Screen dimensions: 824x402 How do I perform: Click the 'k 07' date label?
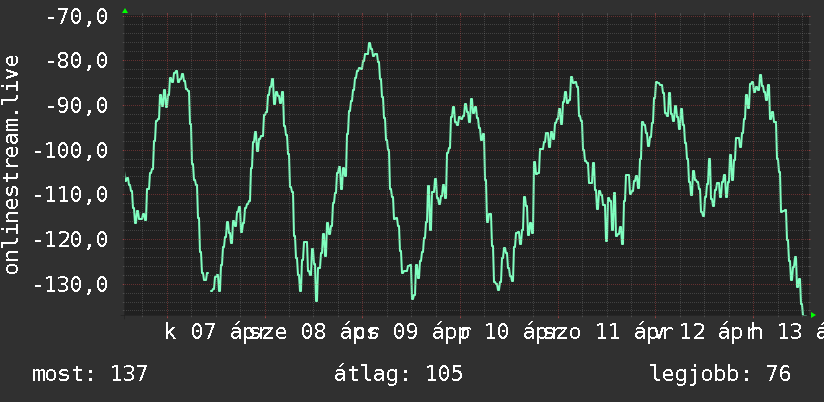click(190, 333)
